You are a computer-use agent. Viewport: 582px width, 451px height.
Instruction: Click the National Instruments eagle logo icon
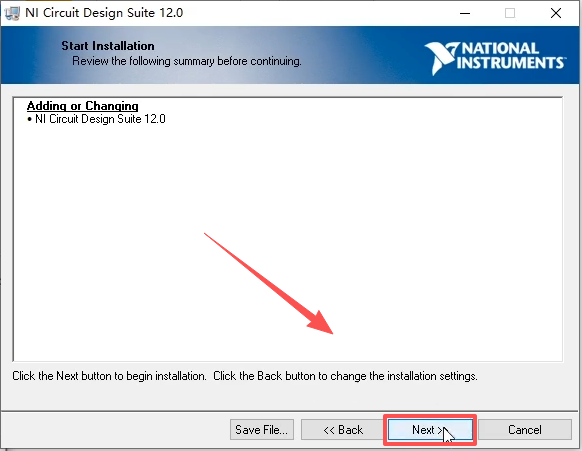click(x=441, y=58)
